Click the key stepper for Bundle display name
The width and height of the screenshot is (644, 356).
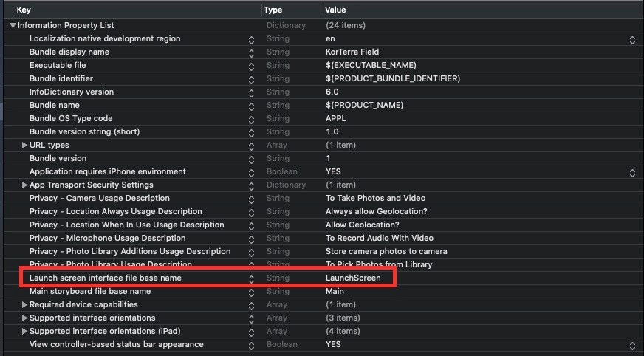pyautogui.click(x=251, y=52)
